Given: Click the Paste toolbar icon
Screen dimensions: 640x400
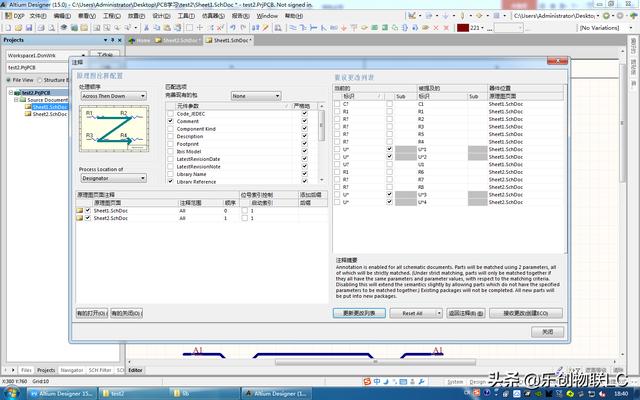Looking at the screenshot, I should click(167, 28).
